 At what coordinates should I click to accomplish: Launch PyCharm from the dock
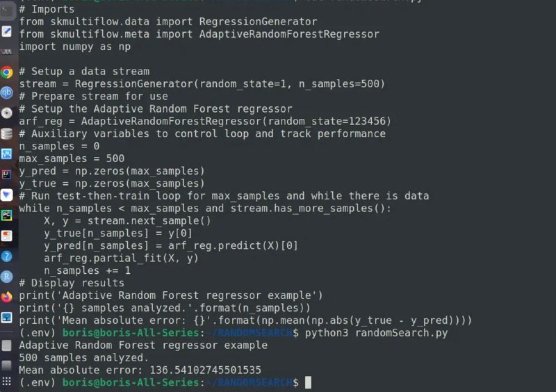[x=7, y=215]
